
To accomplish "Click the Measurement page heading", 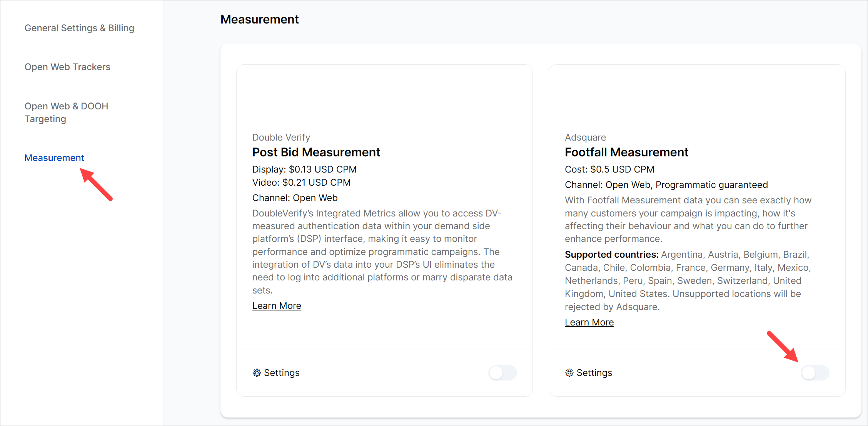I will click(259, 19).
